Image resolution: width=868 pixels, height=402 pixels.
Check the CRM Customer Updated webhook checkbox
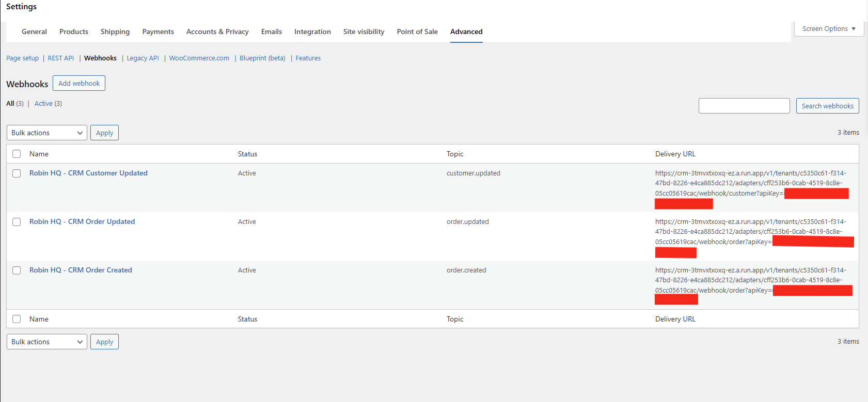[17, 173]
